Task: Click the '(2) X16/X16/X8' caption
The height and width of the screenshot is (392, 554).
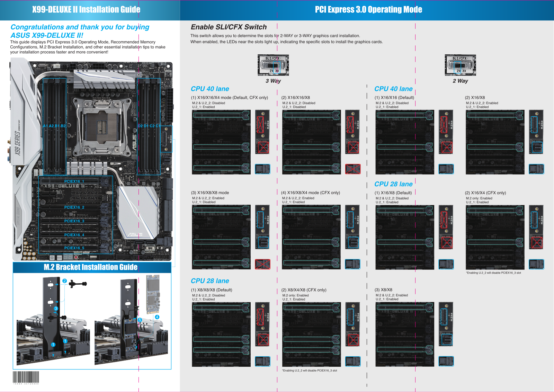Action: pos(296,98)
